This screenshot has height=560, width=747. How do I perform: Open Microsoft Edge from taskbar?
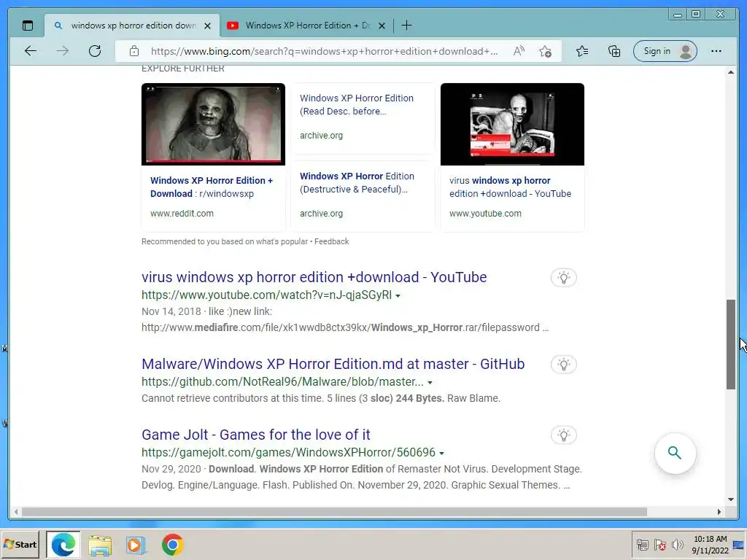pos(63,544)
